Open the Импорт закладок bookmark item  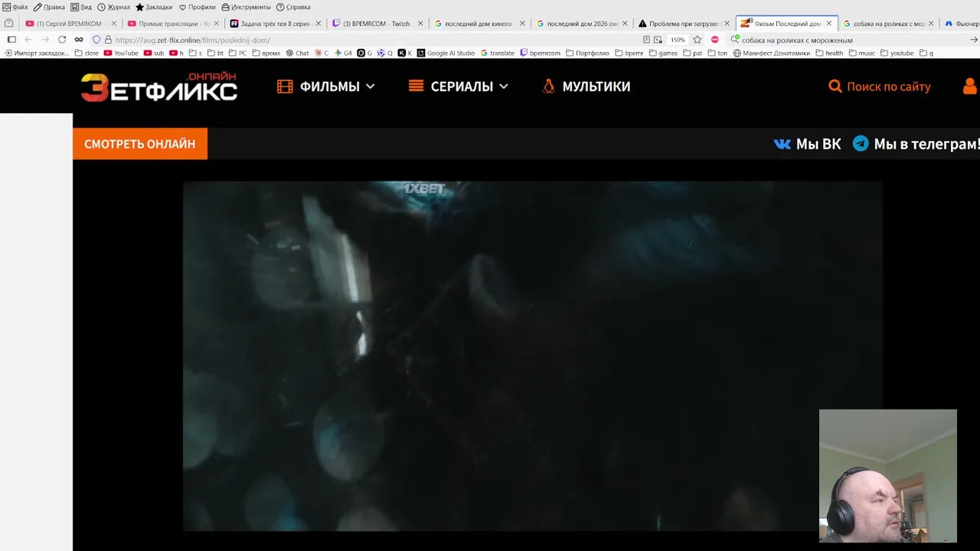tap(37, 54)
